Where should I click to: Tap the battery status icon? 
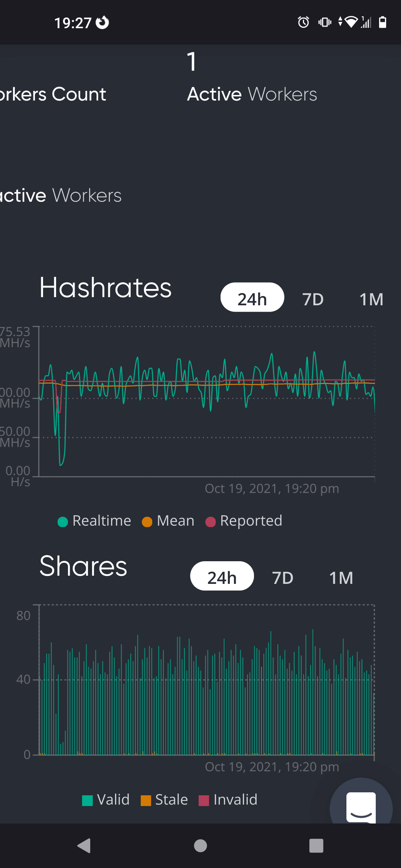click(x=382, y=22)
